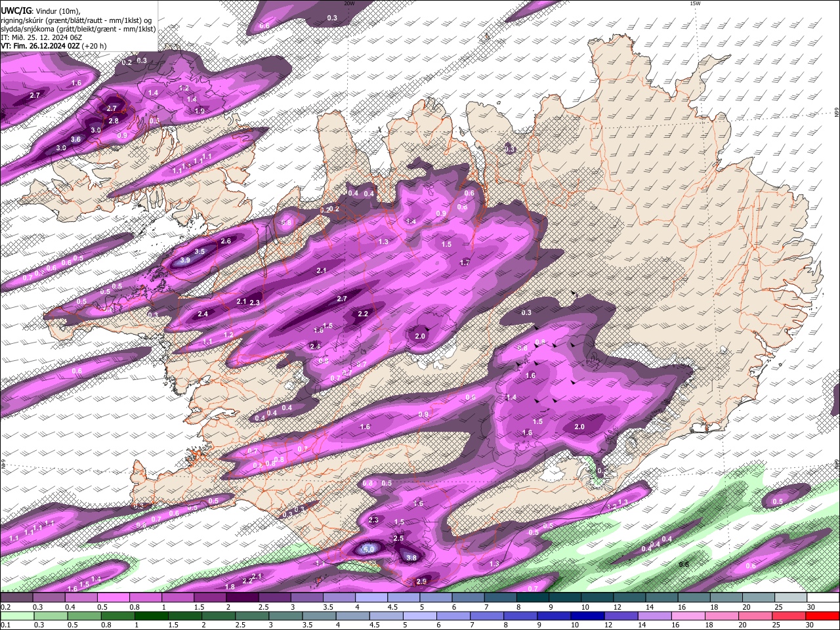The width and height of the screenshot is (840, 630).
Task: Select the 2.9 value on the map
Action: click(421, 581)
